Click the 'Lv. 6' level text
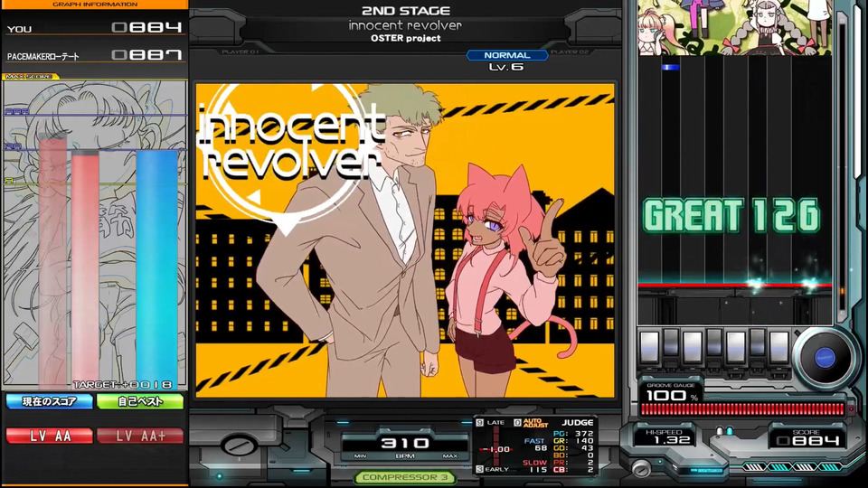Viewport: 868px width, 488px height. point(506,67)
